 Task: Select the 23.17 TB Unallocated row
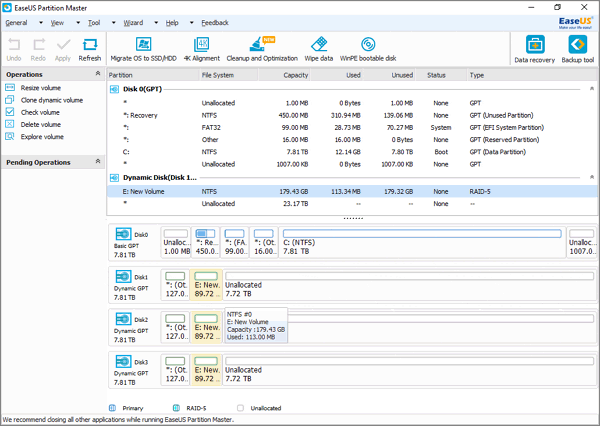pos(352,204)
